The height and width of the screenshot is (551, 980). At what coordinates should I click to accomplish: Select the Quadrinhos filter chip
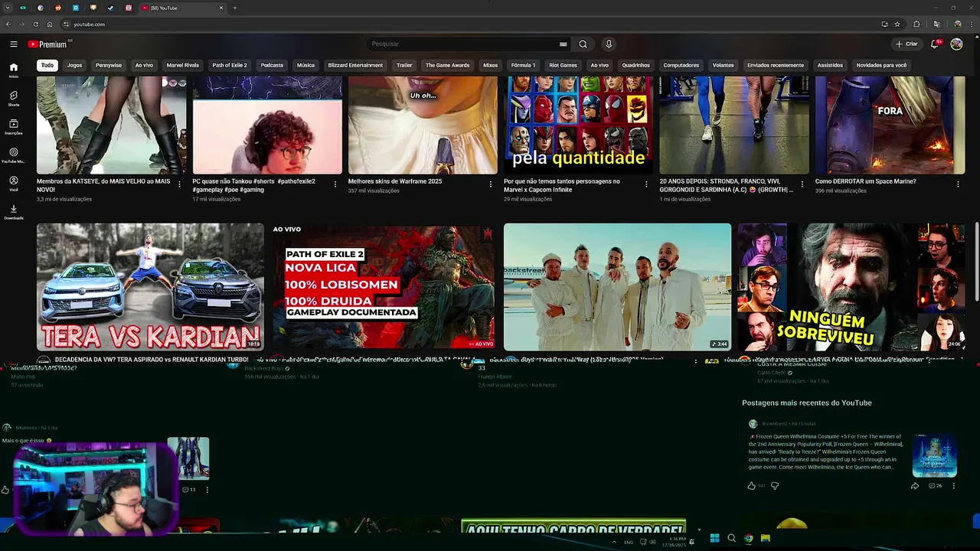pyautogui.click(x=635, y=65)
